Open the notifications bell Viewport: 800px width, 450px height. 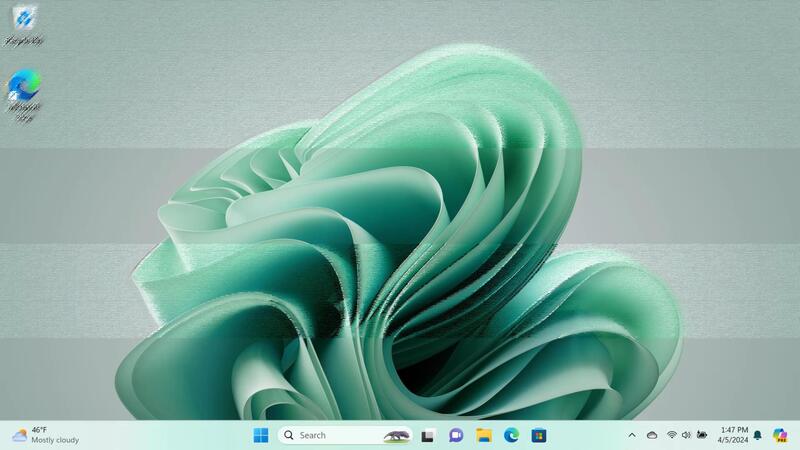pyautogui.click(x=758, y=435)
